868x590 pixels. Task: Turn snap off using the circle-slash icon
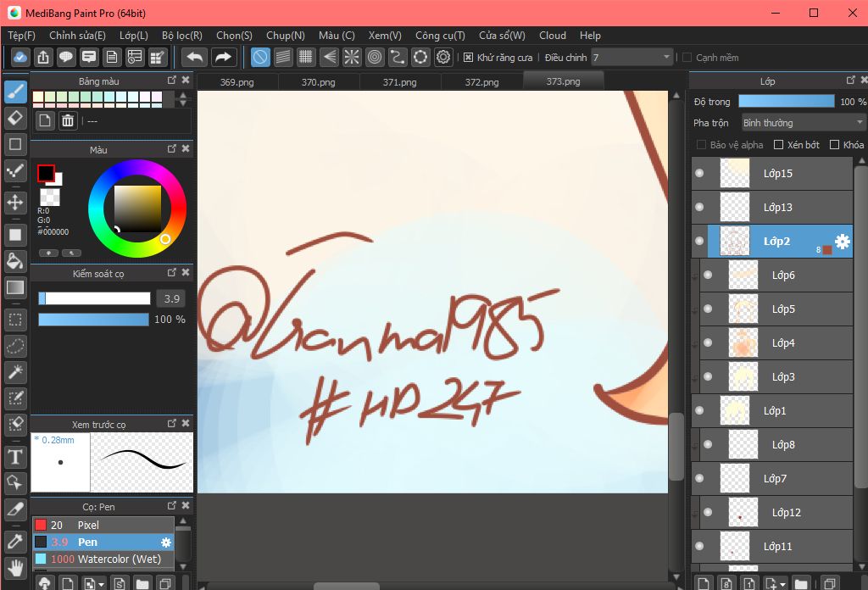(260, 57)
